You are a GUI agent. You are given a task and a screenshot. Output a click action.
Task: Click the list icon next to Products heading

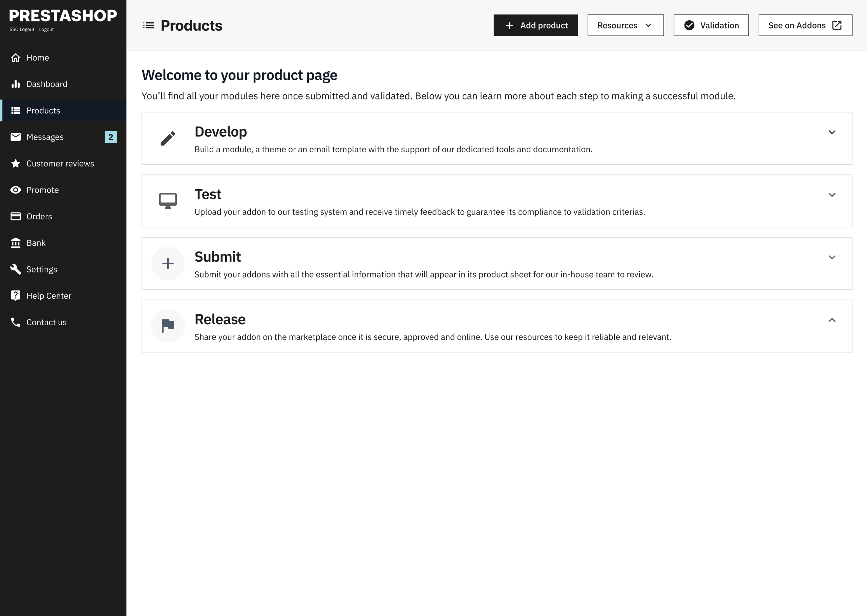coord(148,25)
